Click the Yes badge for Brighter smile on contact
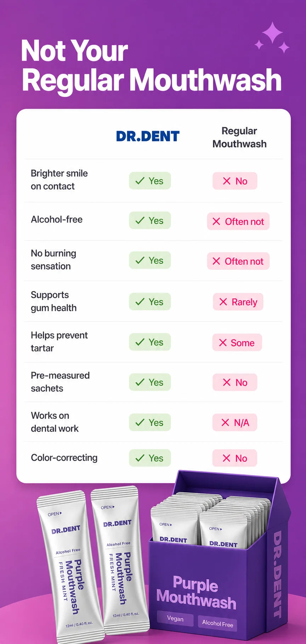 tap(150, 181)
